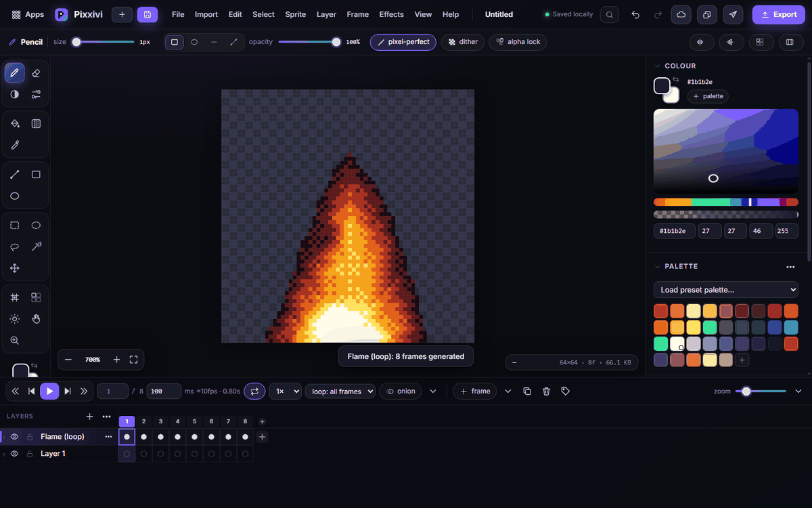The width and height of the screenshot is (812, 508).
Task: Click the add frame button
Action: 474,391
